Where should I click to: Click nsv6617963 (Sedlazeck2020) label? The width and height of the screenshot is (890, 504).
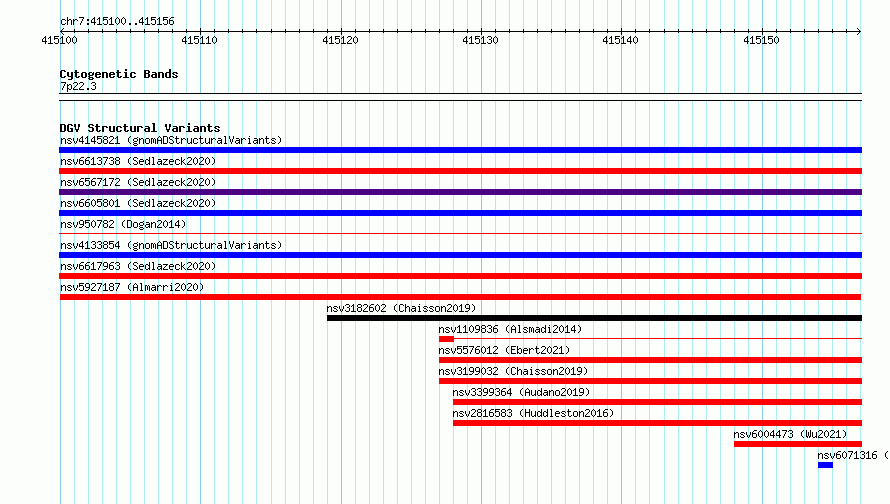(x=138, y=266)
